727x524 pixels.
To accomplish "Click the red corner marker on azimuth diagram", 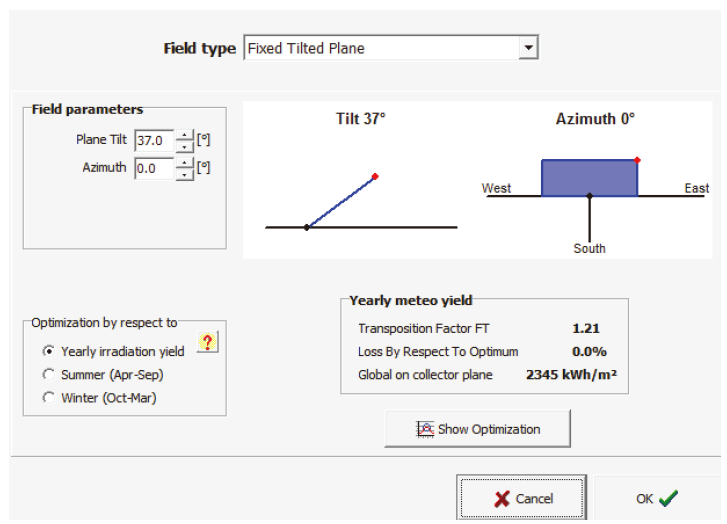I will coord(637,160).
